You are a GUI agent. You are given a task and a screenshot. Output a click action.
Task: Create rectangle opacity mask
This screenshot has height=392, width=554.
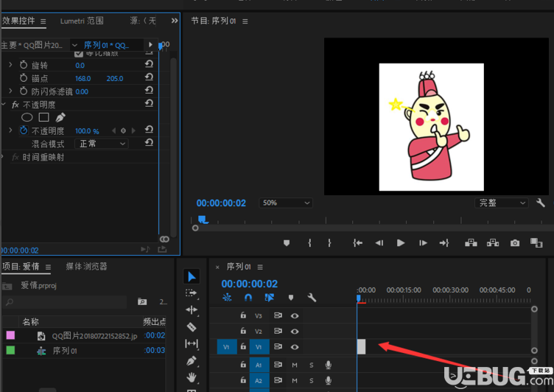coord(43,117)
